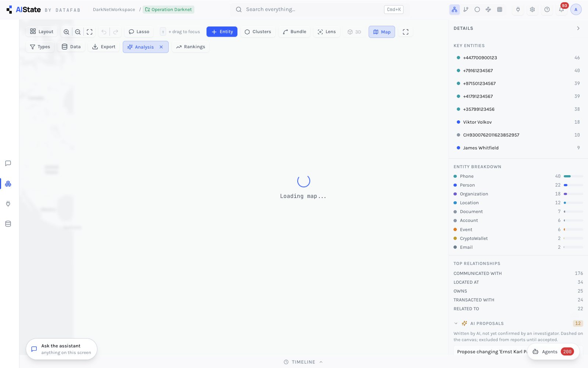Open the chat icon in left sidebar
This screenshot has height=368, width=588.
click(x=8, y=163)
